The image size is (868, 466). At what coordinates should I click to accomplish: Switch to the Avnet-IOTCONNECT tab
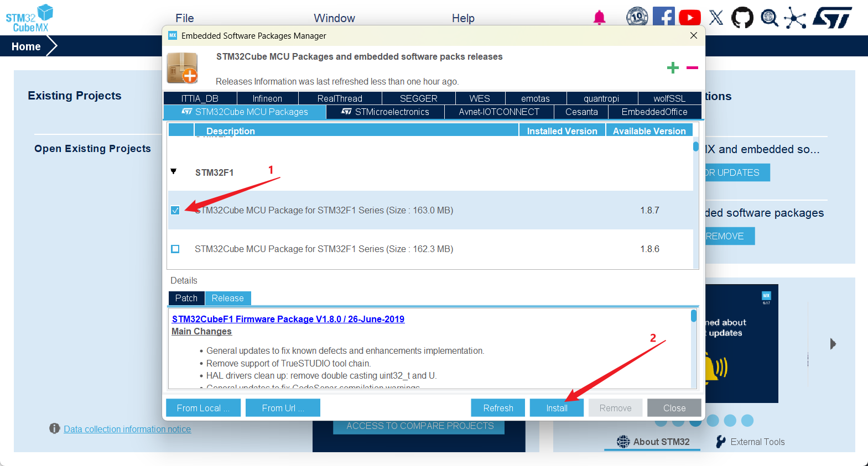point(499,112)
